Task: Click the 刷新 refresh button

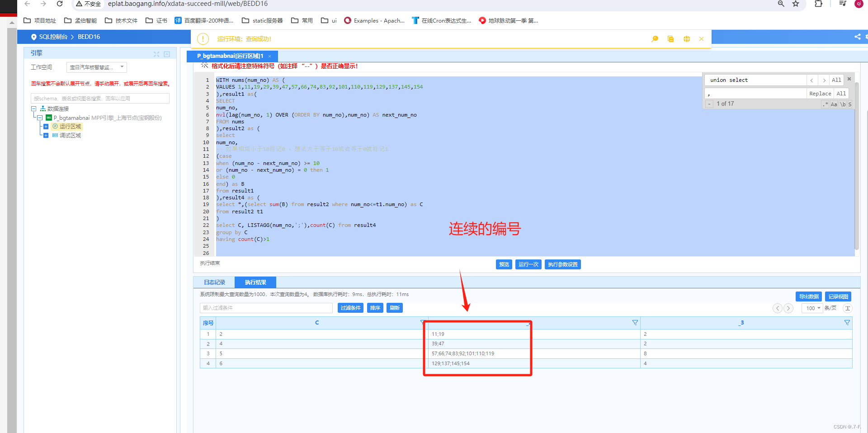Action: point(395,308)
